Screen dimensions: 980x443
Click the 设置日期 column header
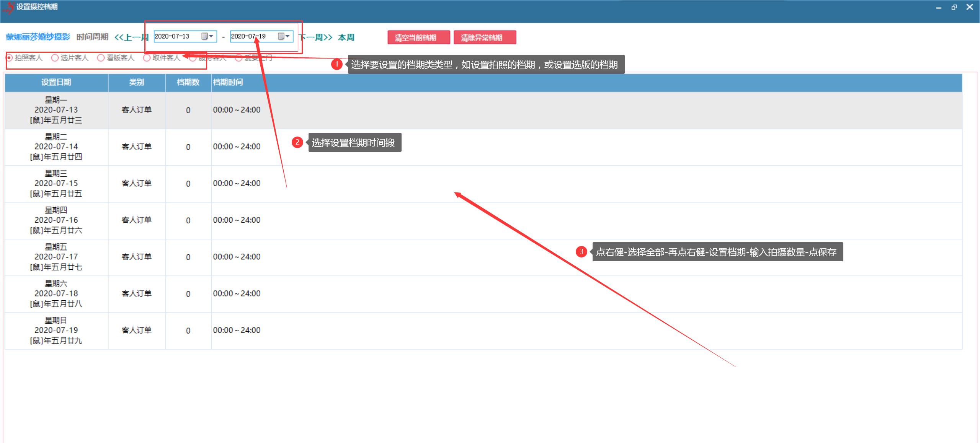(x=56, y=82)
